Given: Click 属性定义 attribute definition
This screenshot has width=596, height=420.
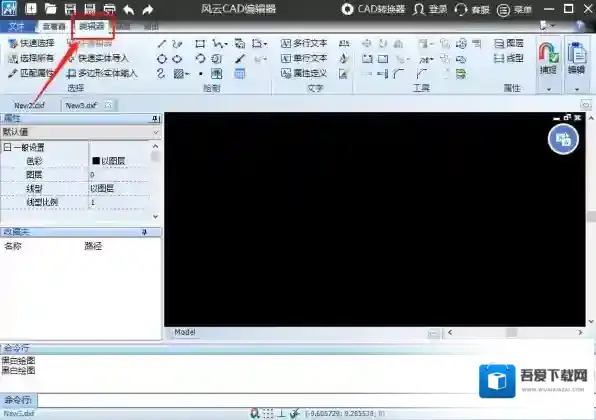Looking at the screenshot, I should 304,73.
